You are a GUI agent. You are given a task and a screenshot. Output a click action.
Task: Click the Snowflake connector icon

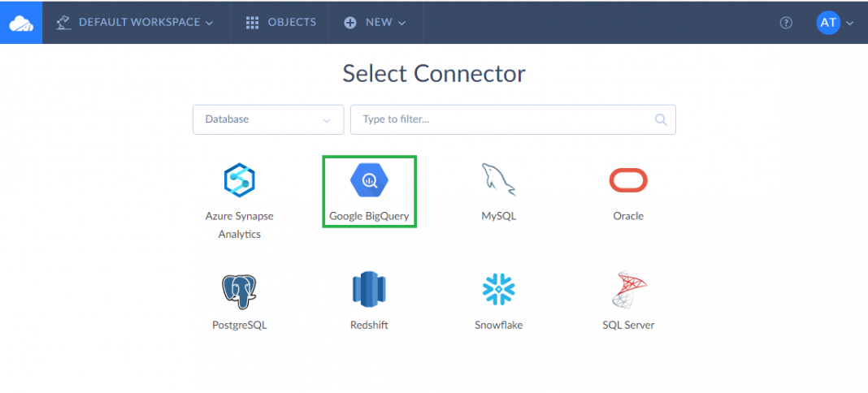pos(499,290)
